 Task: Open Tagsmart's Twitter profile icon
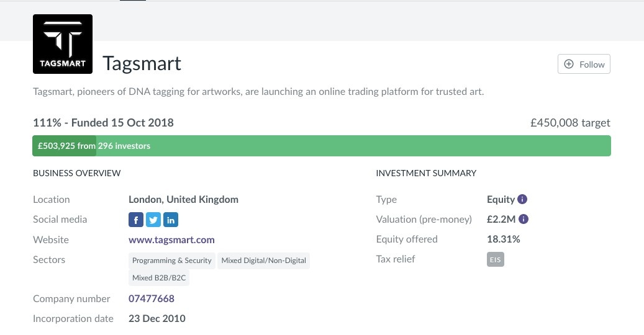[x=153, y=220]
